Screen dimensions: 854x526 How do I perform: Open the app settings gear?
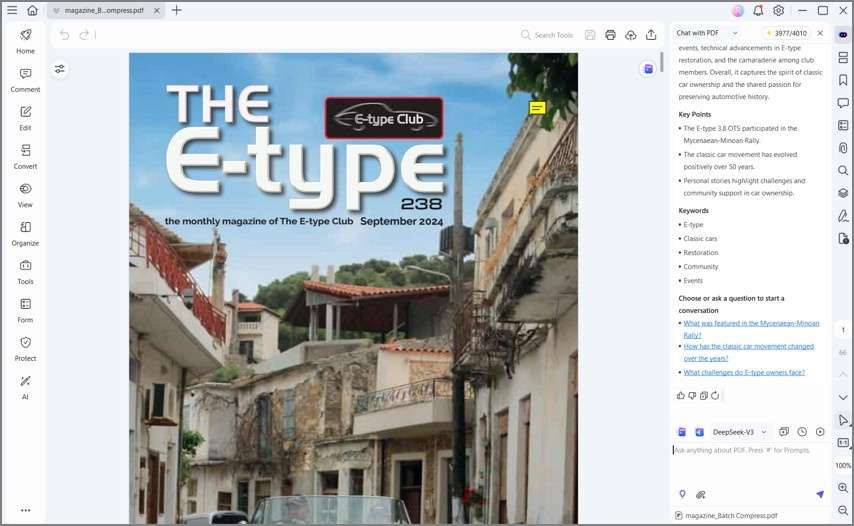point(779,10)
